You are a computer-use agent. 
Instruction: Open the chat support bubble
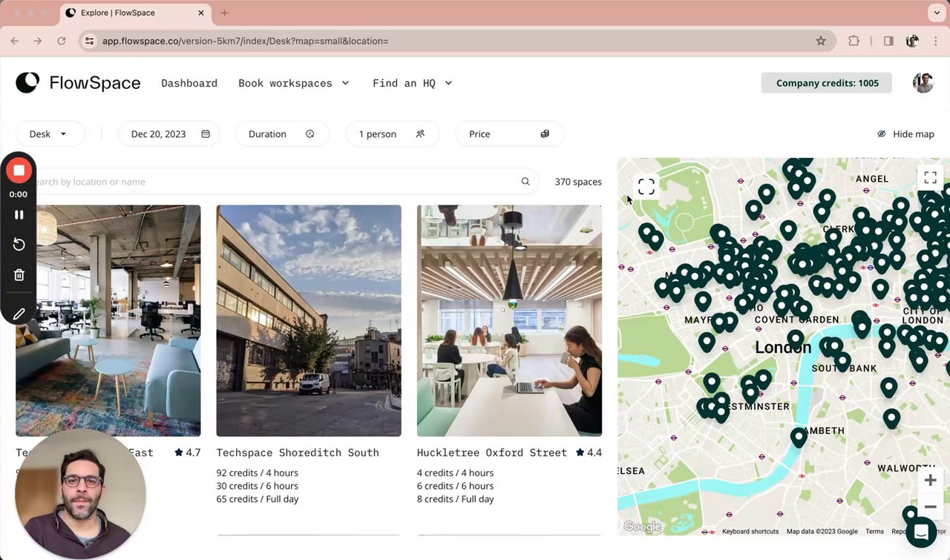(921, 533)
